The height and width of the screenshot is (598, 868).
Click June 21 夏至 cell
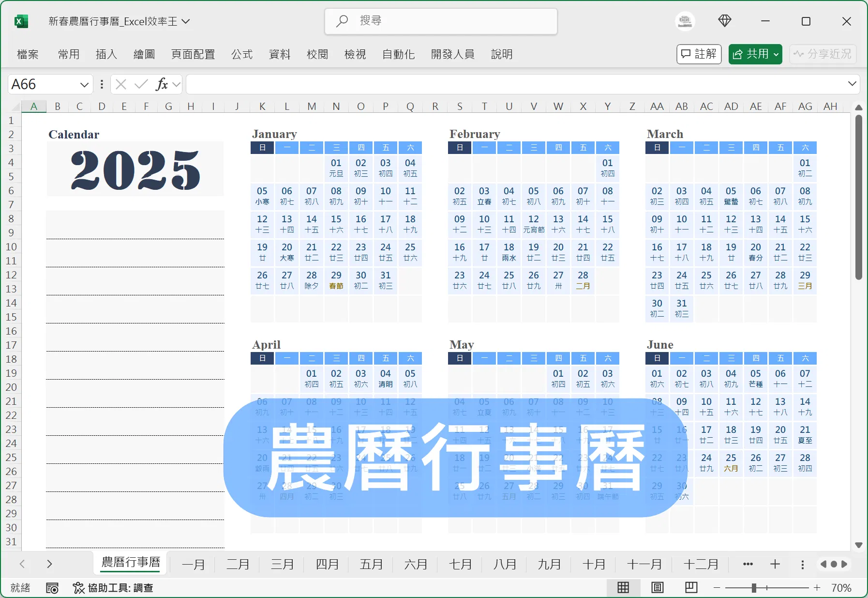tap(805, 435)
